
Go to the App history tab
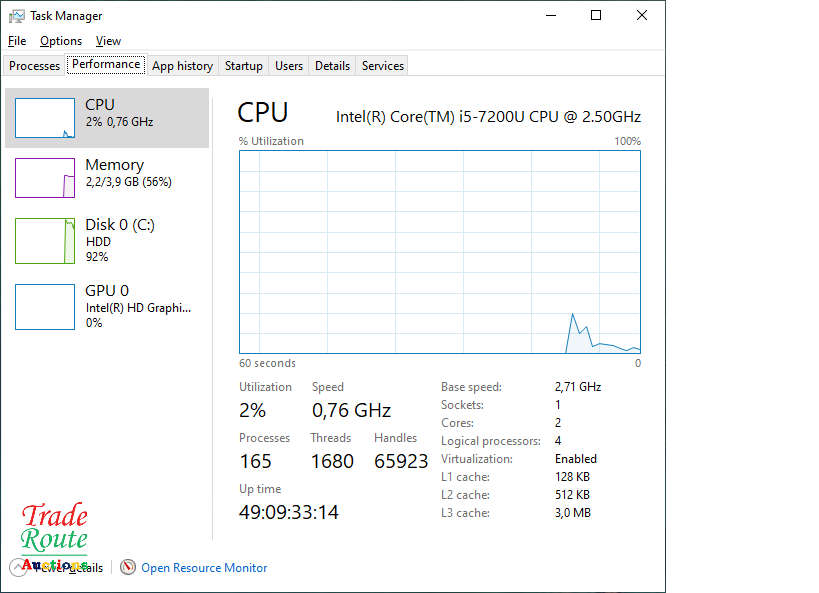(182, 66)
